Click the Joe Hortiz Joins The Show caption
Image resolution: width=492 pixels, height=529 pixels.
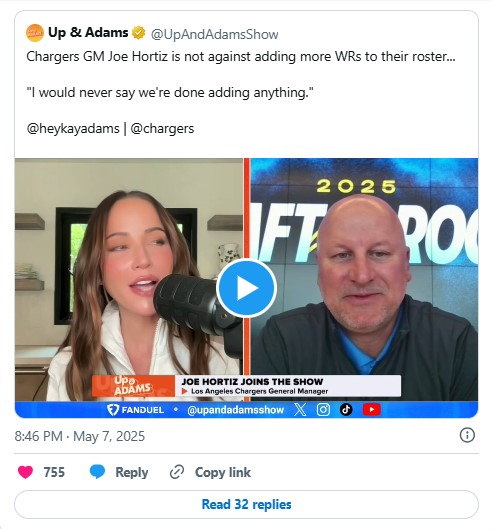click(252, 382)
